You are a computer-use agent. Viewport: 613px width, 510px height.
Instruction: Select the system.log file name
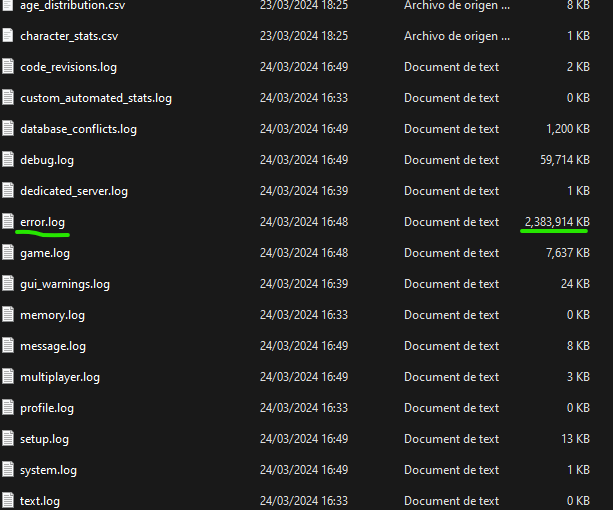coord(48,470)
